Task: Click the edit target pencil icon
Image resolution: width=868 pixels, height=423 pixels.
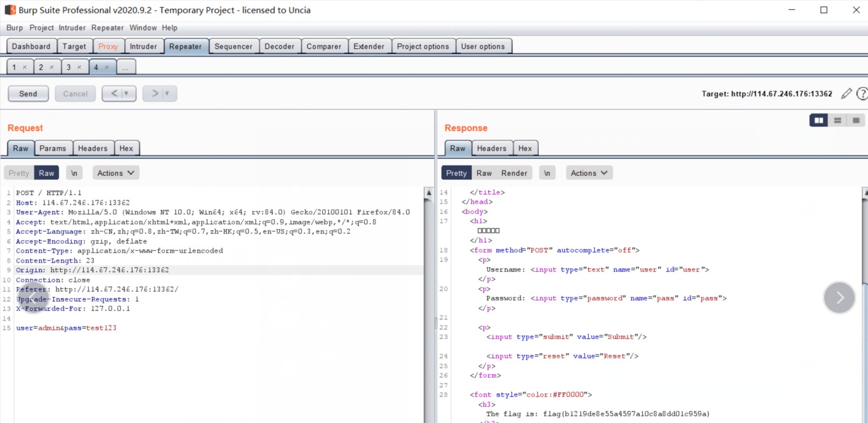Action: click(x=847, y=93)
